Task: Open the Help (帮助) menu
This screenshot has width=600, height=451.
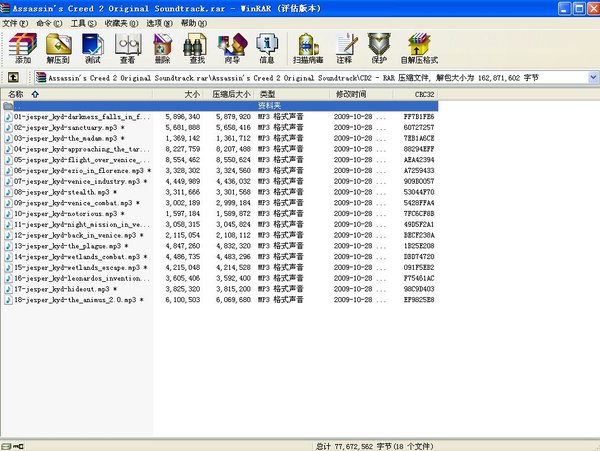Action: click(x=194, y=23)
